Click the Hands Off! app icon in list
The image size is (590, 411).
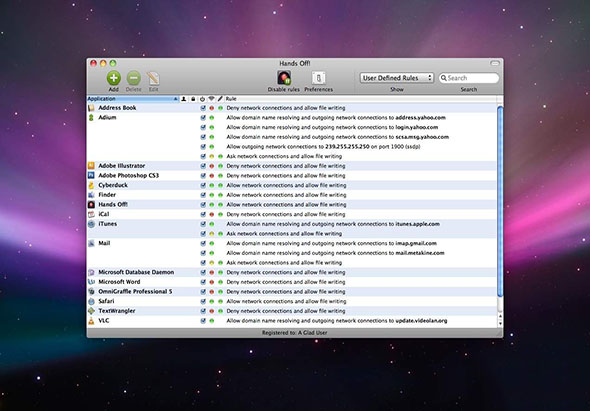(x=91, y=204)
